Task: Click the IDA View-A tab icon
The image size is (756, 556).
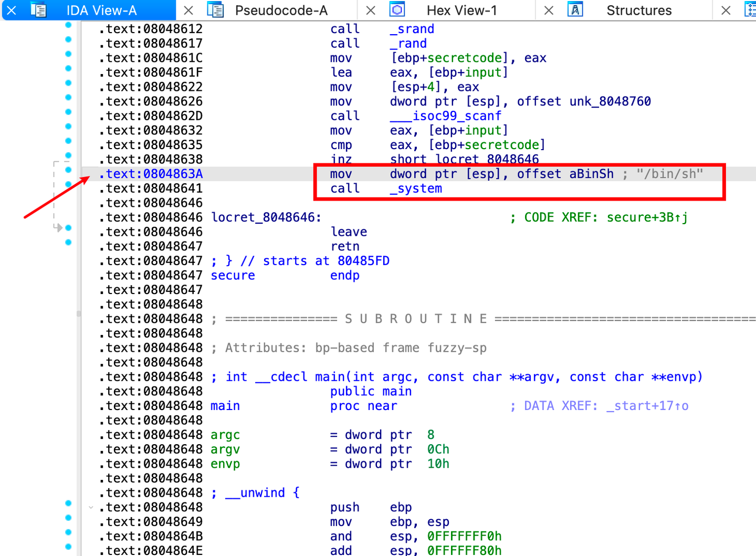Action: 38,10
